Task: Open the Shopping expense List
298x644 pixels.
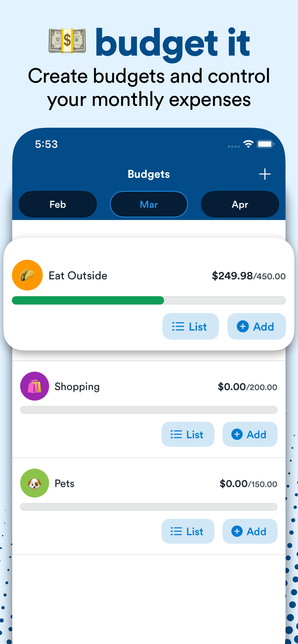Action: pos(188,434)
